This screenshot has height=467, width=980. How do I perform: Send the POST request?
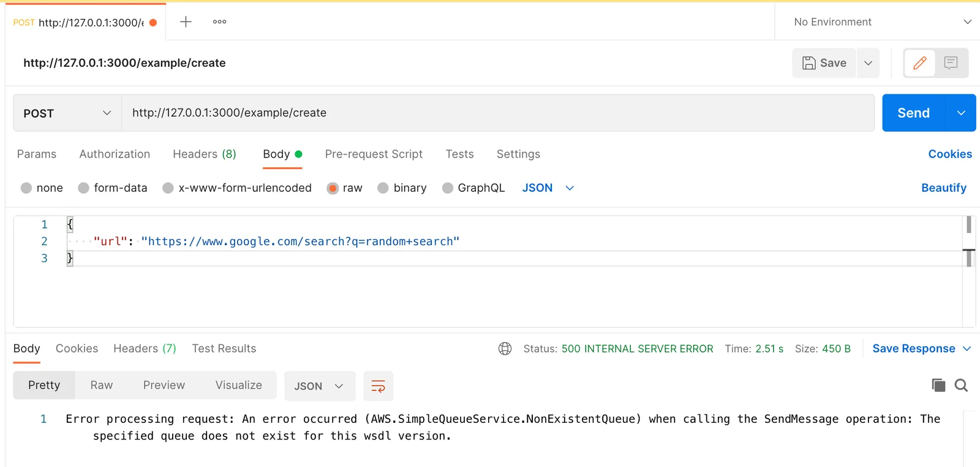(914, 113)
